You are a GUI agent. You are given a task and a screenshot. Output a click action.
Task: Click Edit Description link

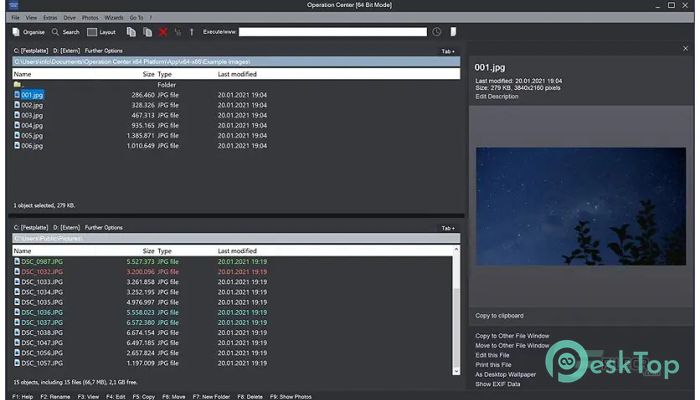pyautogui.click(x=497, y=96)
